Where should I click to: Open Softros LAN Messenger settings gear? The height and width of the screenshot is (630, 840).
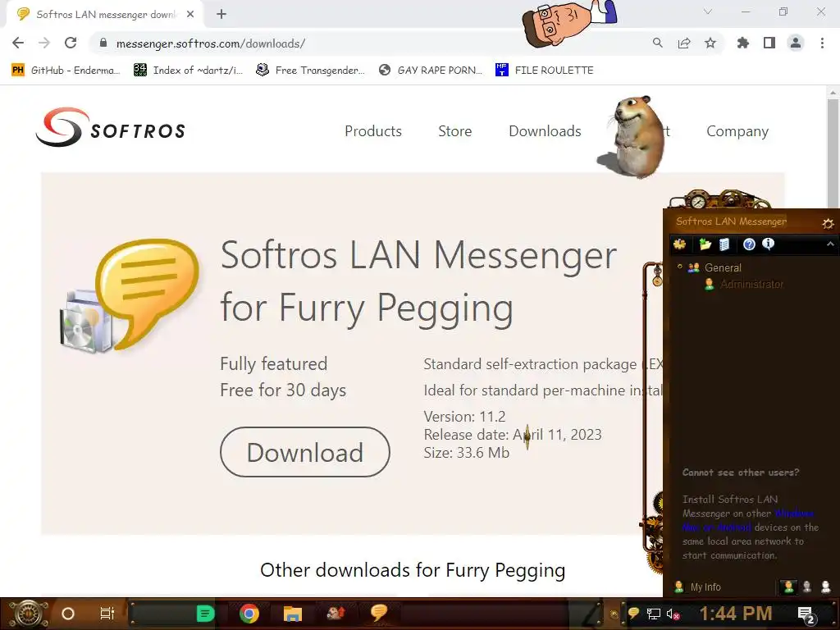click(828, 223)
